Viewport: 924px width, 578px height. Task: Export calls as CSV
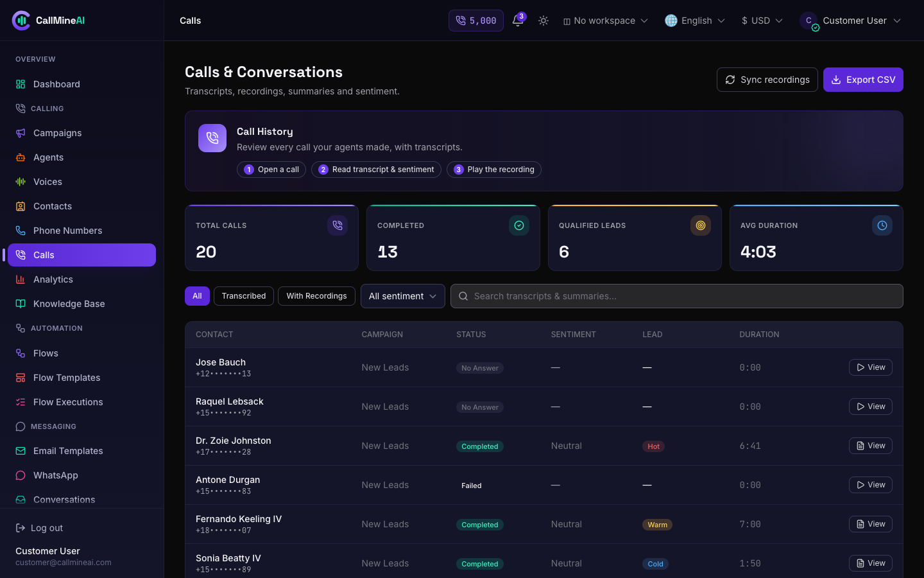[863, 80]
